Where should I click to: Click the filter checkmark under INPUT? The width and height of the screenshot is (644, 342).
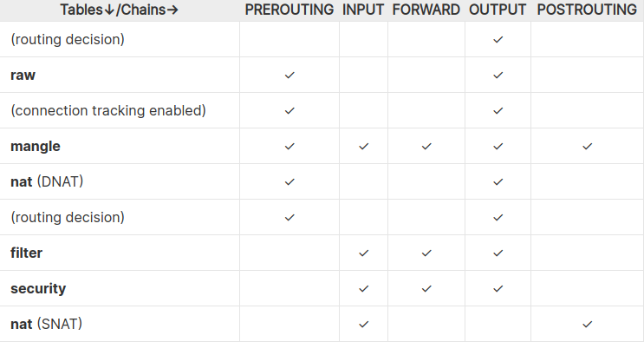pos(363,253)
